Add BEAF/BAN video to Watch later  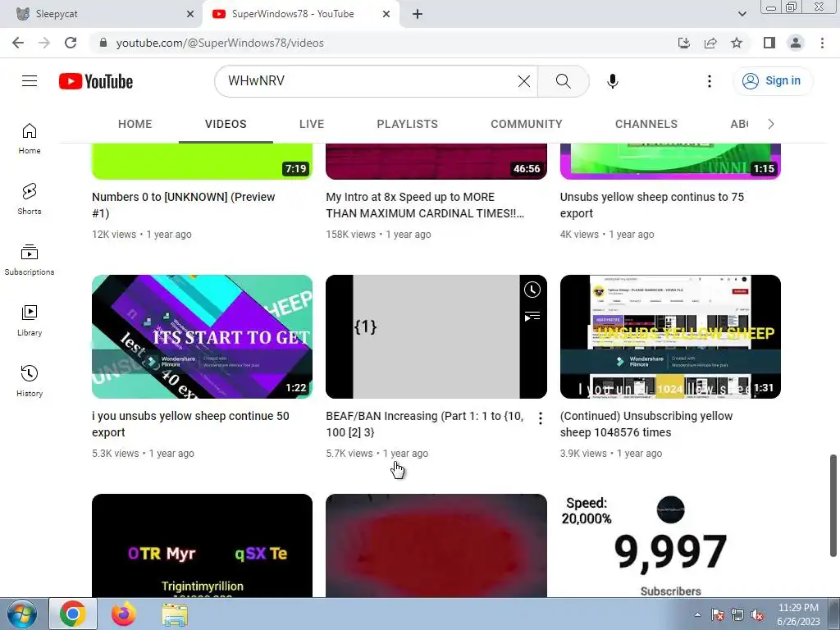coord(532,290)
